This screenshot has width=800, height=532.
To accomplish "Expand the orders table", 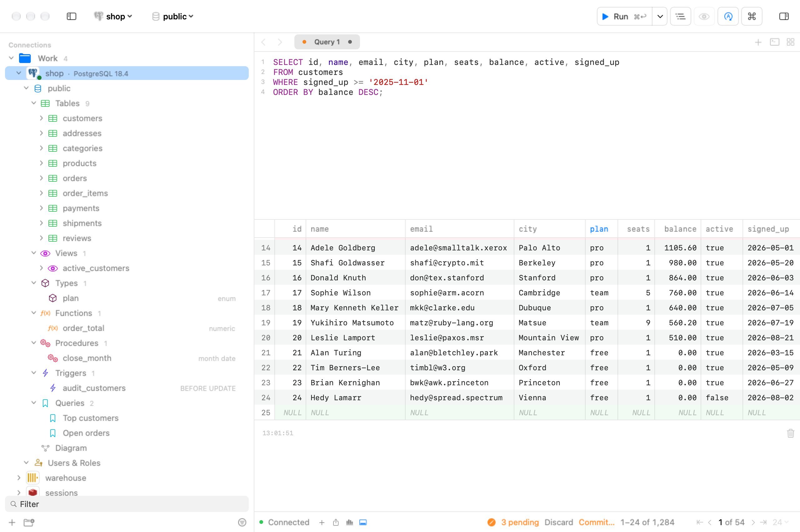I will point(41,178).
